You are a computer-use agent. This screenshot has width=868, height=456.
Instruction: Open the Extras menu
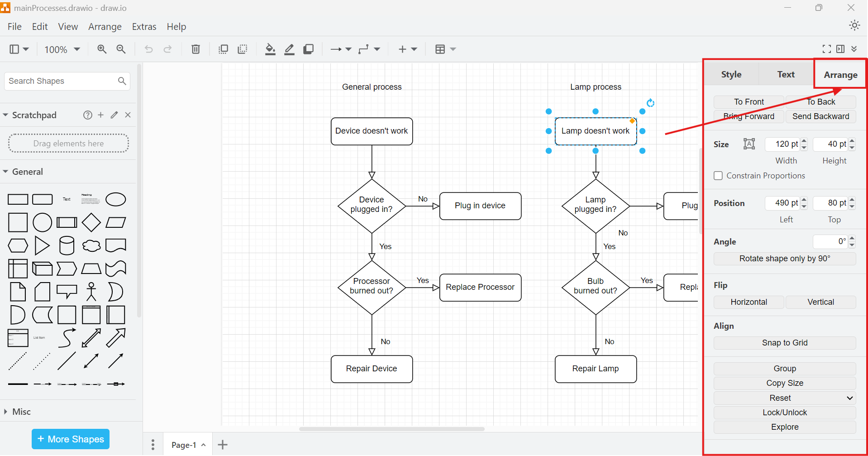[x=144, y=26]
